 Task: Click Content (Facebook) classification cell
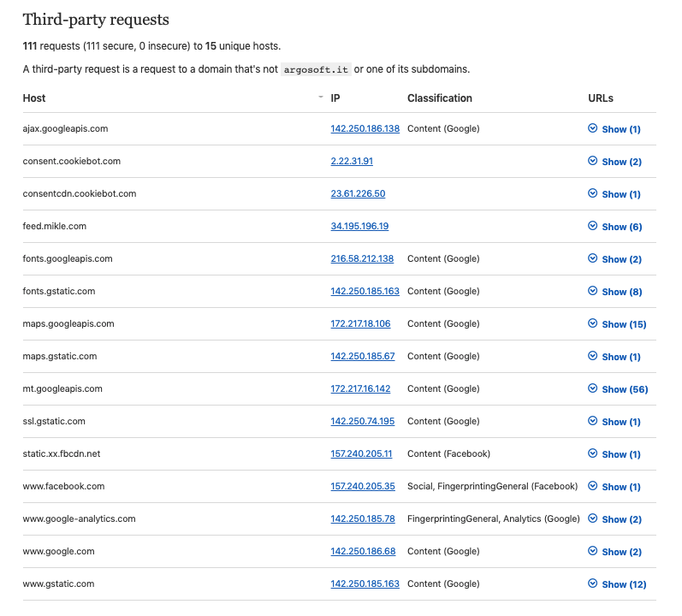click(x=448, y=453)
